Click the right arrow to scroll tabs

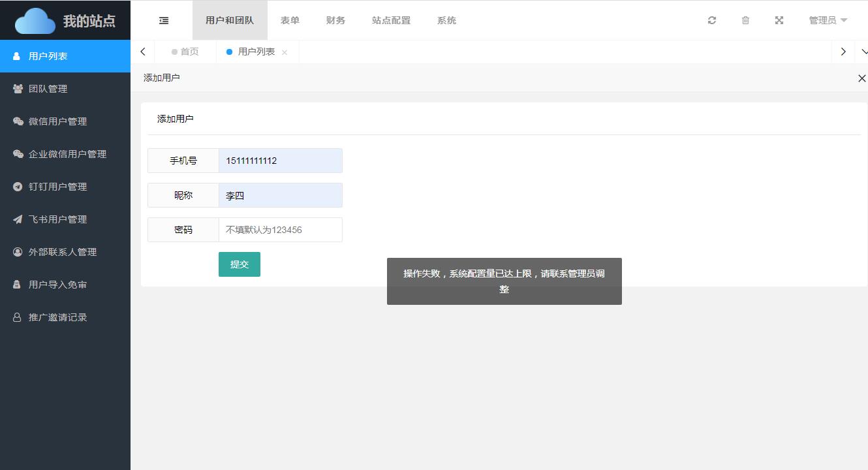(x=843, y=52)
